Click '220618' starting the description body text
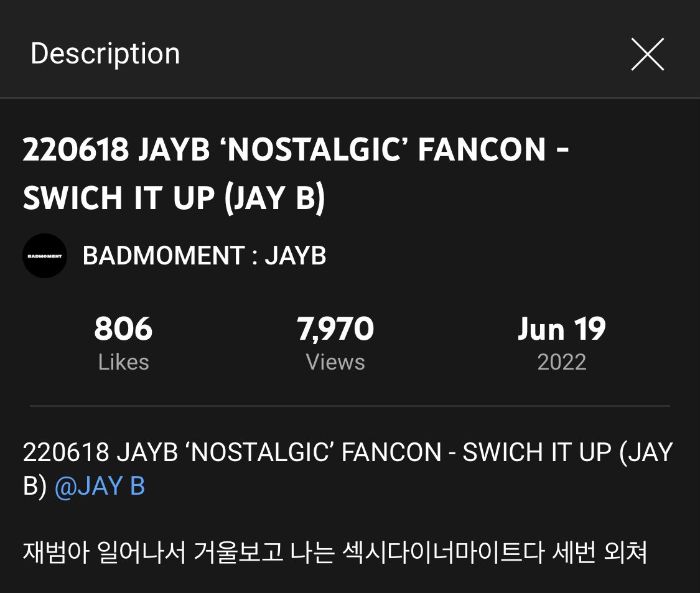Image resolution: width=700 pixels, height=593 pixels. click(65, 452)
